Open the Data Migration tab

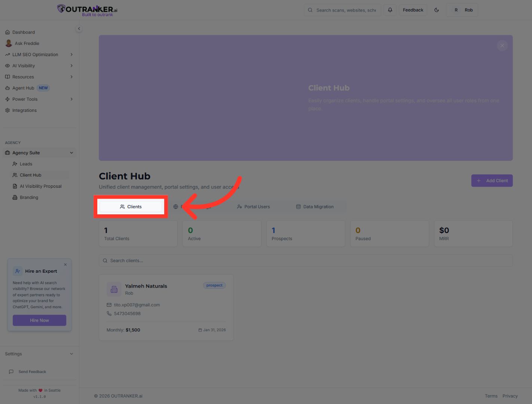point(315,207)
